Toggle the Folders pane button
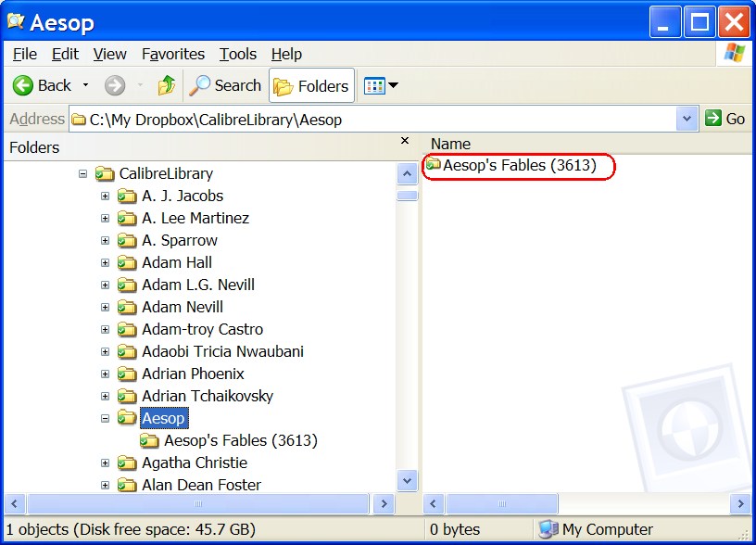756x545 pixels. (x=311, y=86)
